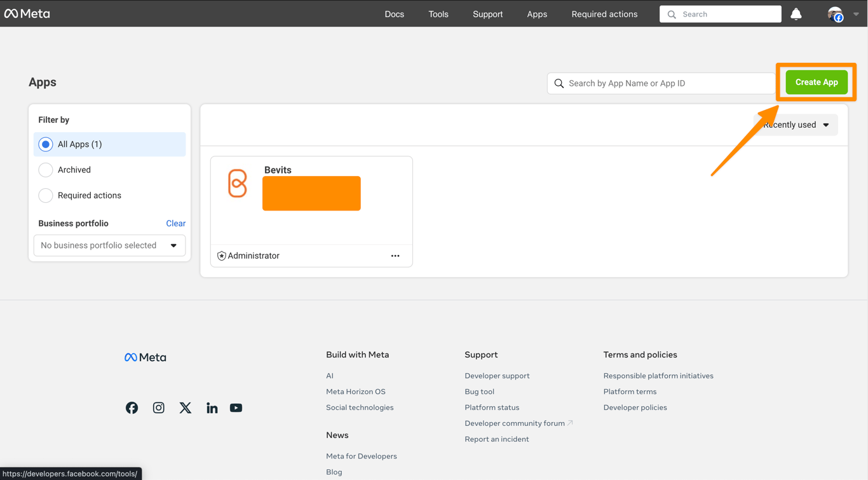Click the magnifier icon in app search
The image size is (868, 480).
coord(559,83)
